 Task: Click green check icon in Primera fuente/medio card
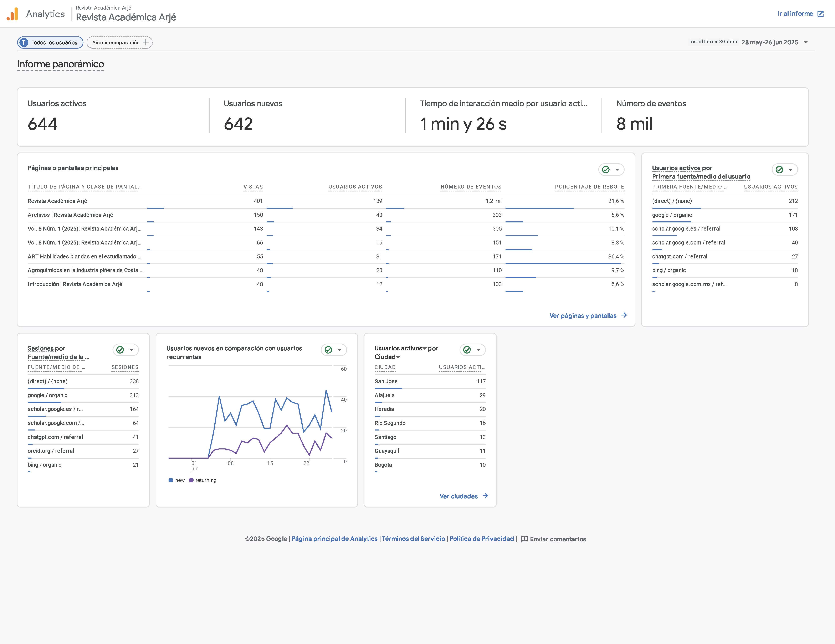779,170
